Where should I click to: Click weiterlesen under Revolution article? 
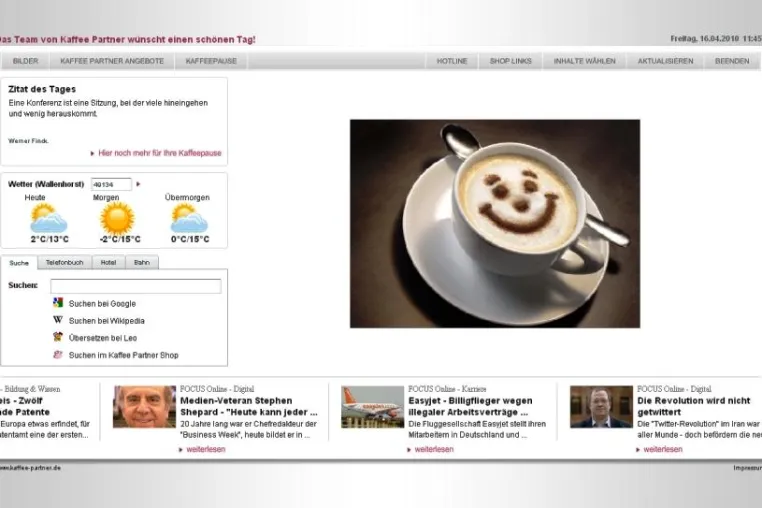tap(663, 450)
